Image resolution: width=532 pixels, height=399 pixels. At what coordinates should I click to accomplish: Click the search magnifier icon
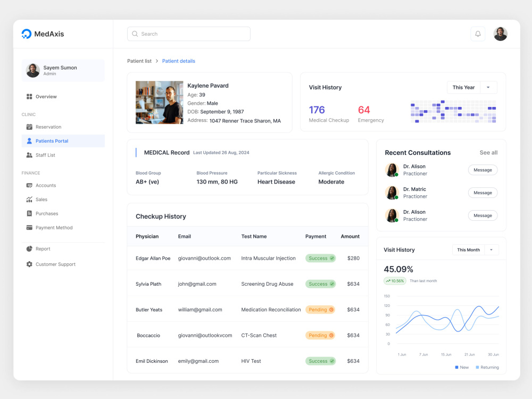[x=135, y=34]
